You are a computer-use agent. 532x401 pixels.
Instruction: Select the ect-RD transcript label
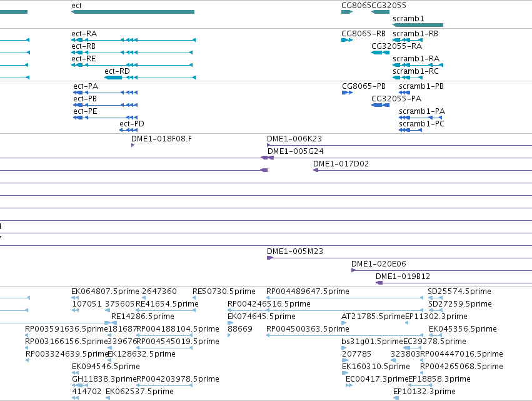117,71
